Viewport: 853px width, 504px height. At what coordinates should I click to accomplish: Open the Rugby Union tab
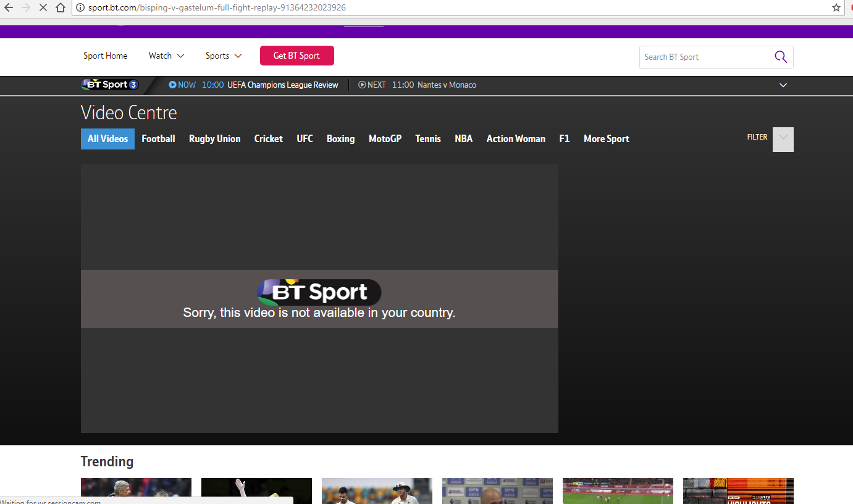pyautogui.click(x=214, y=139)
